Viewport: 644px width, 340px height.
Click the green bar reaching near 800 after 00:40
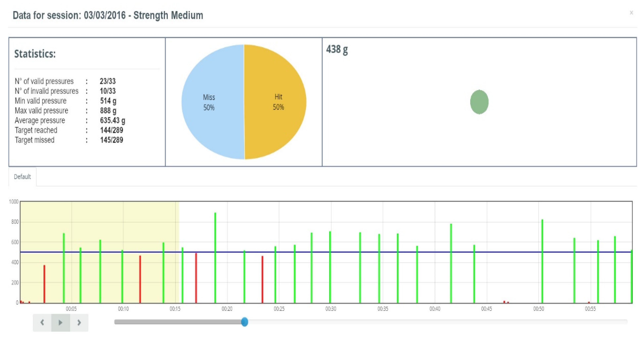click(451, 263)
